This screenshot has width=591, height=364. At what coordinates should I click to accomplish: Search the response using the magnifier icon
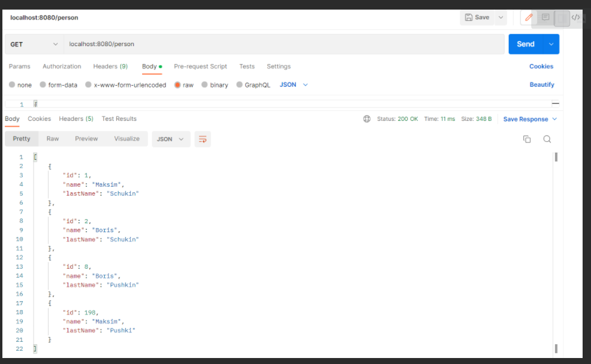tap(547, 138)
